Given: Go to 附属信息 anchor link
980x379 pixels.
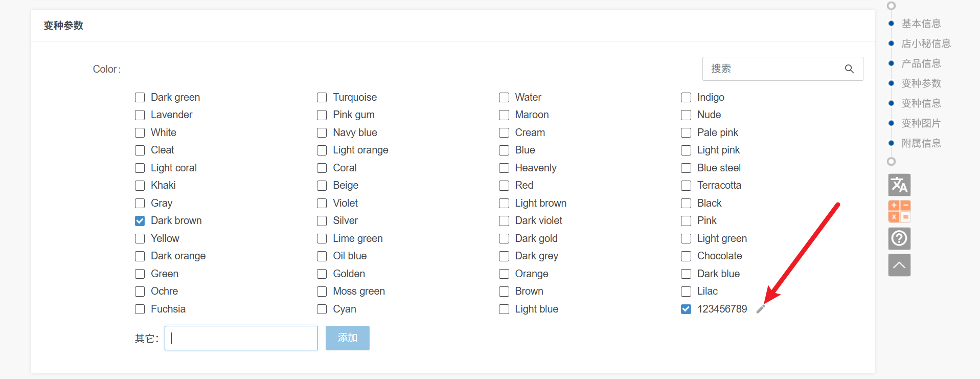Looking at the screenshot, I should (x=921, y=143).
